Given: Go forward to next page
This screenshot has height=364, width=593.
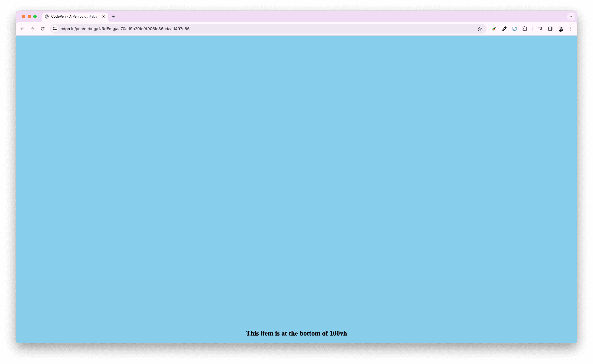Looking at the screenshot, I should [x=32, y=29].
